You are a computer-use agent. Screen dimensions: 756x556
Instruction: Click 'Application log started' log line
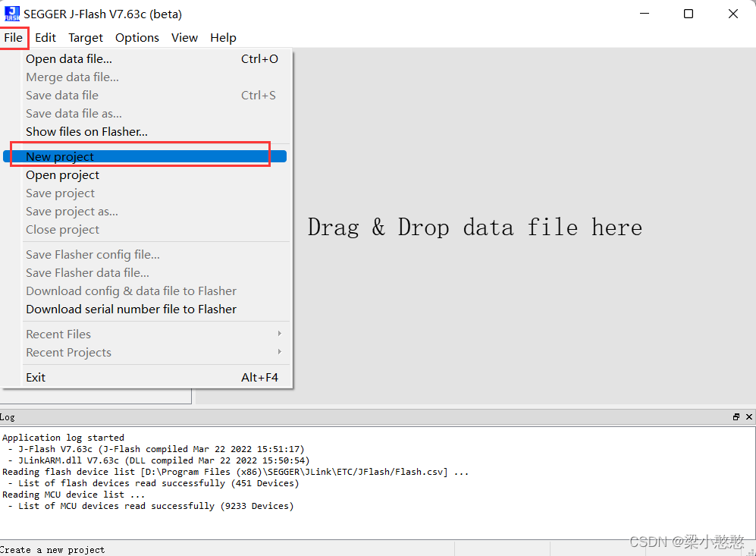[63, 438]
